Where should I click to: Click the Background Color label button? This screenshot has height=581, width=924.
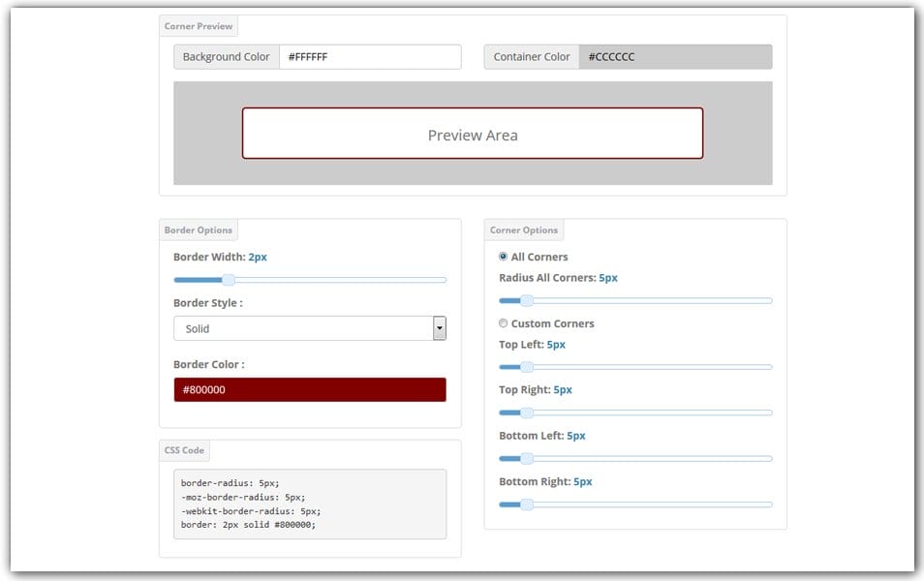[227, 57]
